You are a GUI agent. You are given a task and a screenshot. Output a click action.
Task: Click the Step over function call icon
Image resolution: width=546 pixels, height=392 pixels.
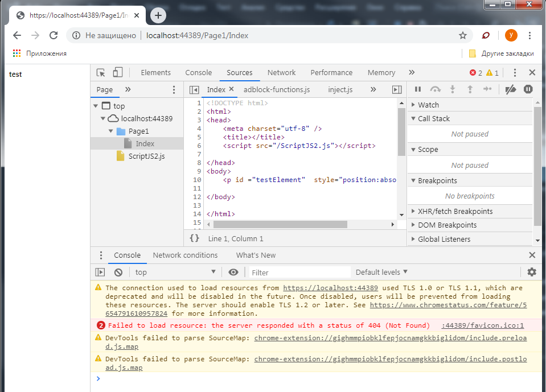coord(435,89)
